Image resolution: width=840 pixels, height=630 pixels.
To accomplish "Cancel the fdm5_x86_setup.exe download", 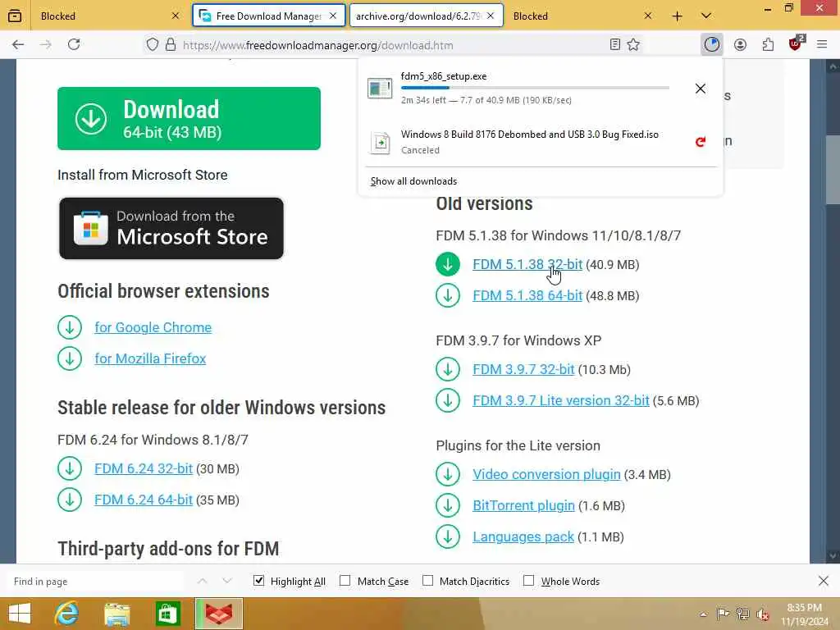I will 701,89.
